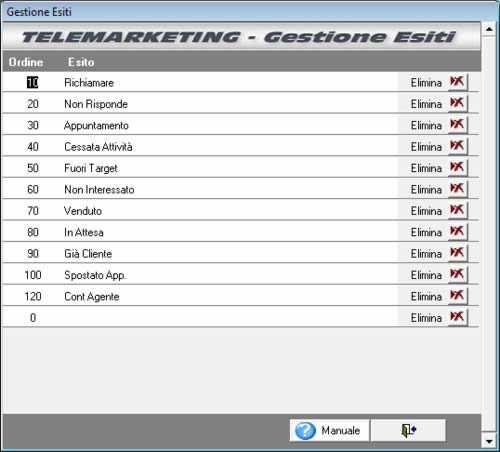The height and width of the screenshot is (452, 500).
Task: Click the delete icon for In Attesa row
Action: [x=457, y=231]
